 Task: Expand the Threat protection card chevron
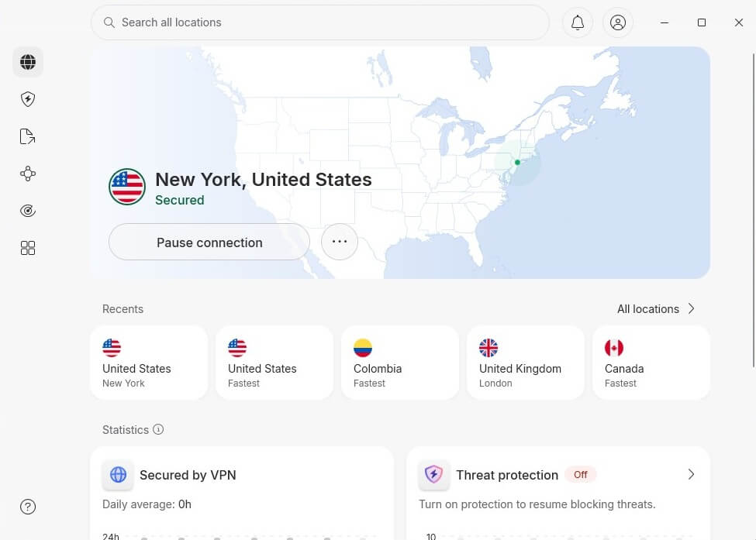pos(691,474)
